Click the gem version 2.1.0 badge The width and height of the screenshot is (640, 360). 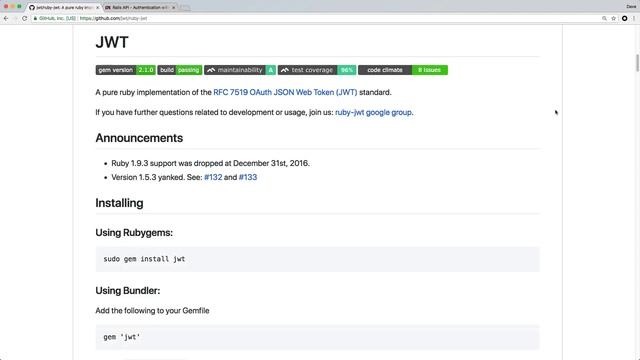[x=125, y=70]
